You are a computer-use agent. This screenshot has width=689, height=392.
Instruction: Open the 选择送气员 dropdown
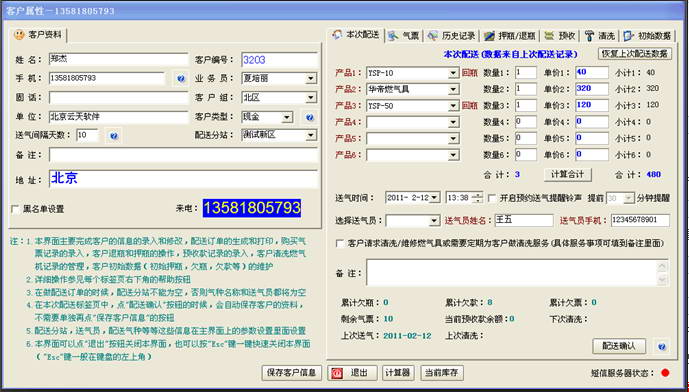pos(435,221)
